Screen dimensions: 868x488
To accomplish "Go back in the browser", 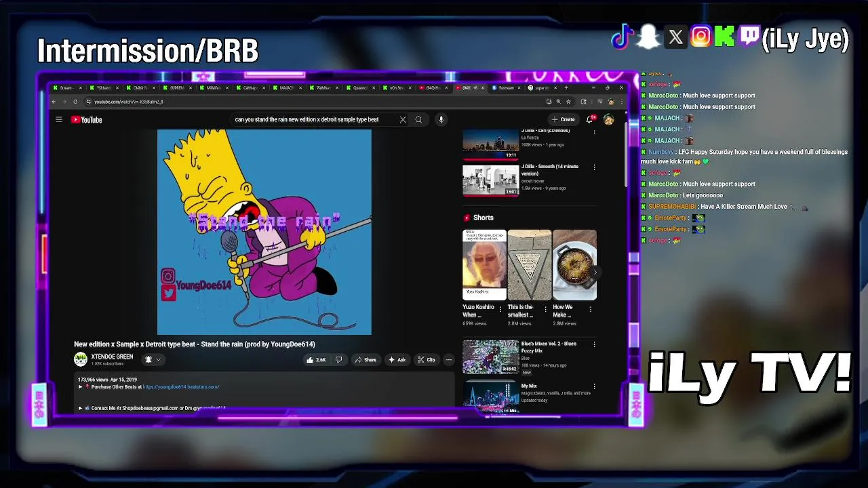I will coord(54,102).
